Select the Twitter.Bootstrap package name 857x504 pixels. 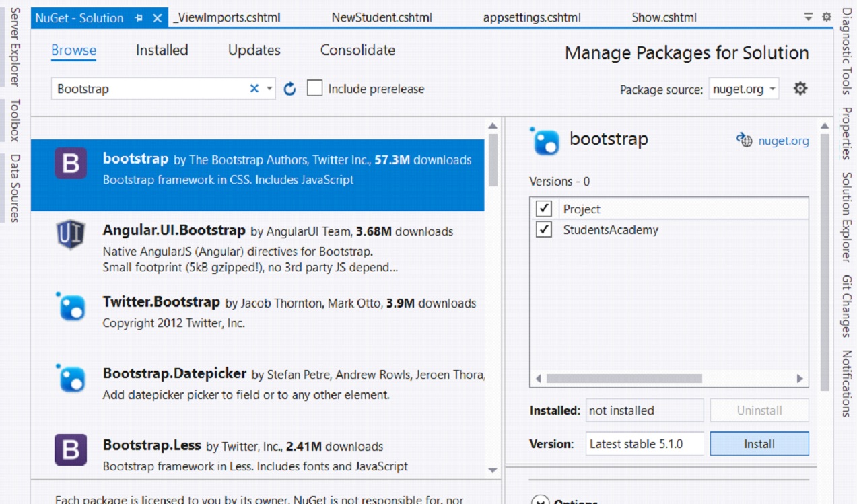(x=162, y=302)
